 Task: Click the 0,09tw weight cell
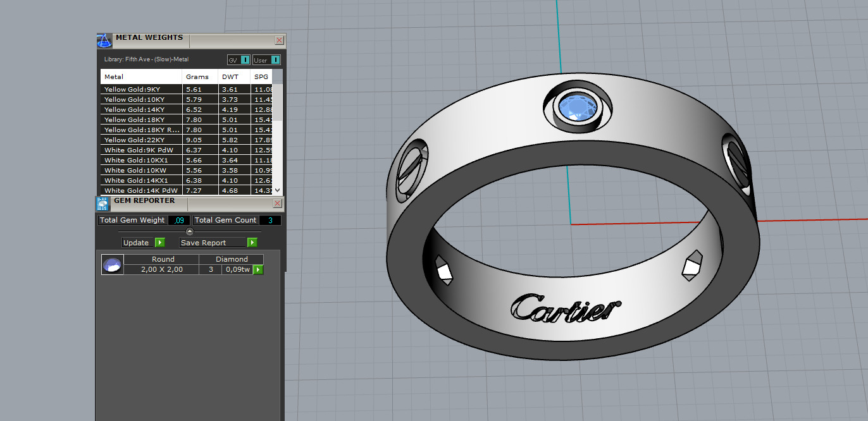coord(237,269)
